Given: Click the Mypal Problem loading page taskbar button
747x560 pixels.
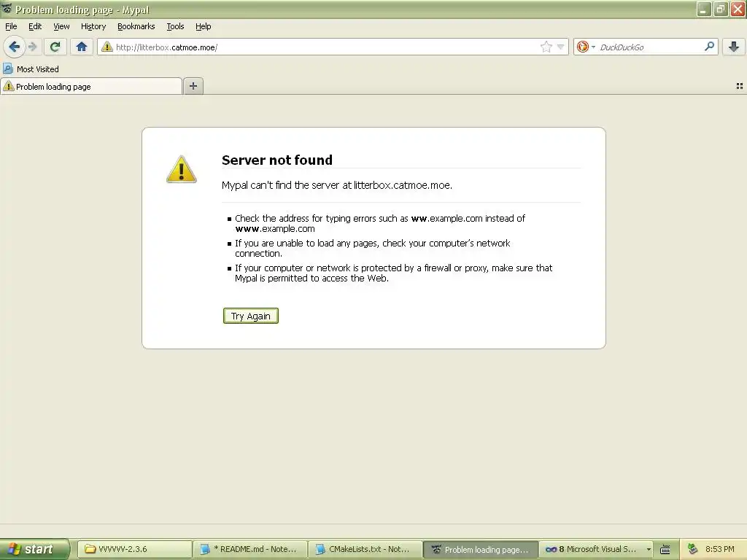Looking at the screenshot, I should (481, 549).
